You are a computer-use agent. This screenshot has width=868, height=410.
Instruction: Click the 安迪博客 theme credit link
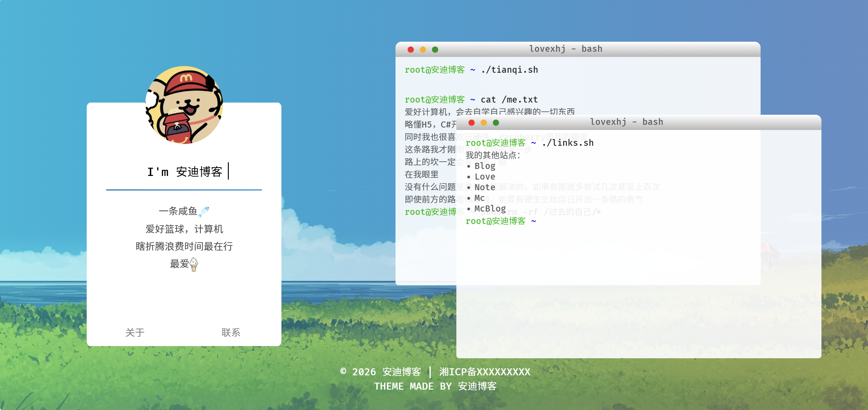(x=477, y=386)
